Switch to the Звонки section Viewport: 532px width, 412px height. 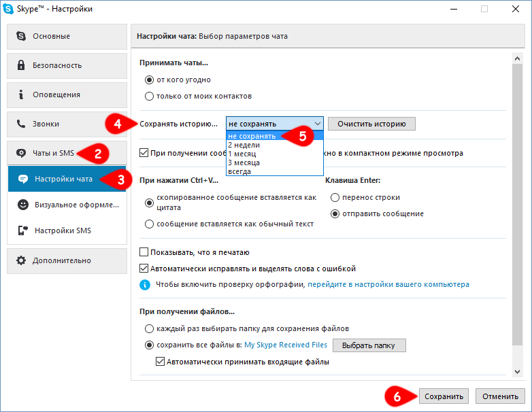67,124
